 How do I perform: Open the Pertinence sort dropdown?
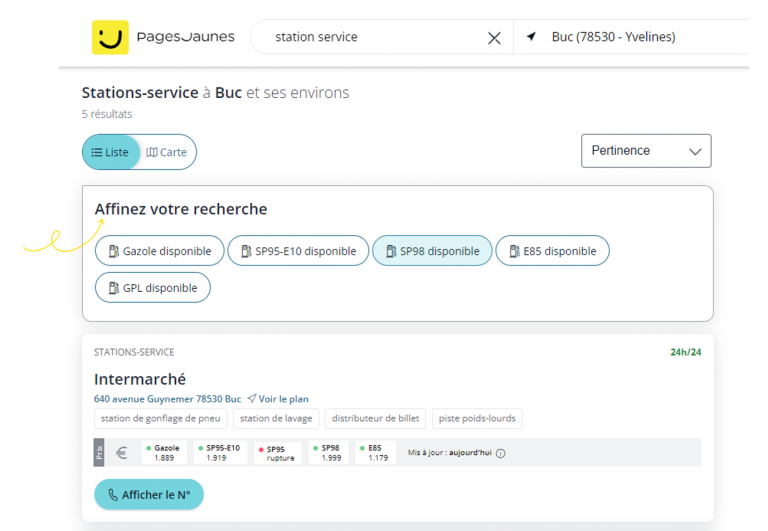(x=646, y=151)
